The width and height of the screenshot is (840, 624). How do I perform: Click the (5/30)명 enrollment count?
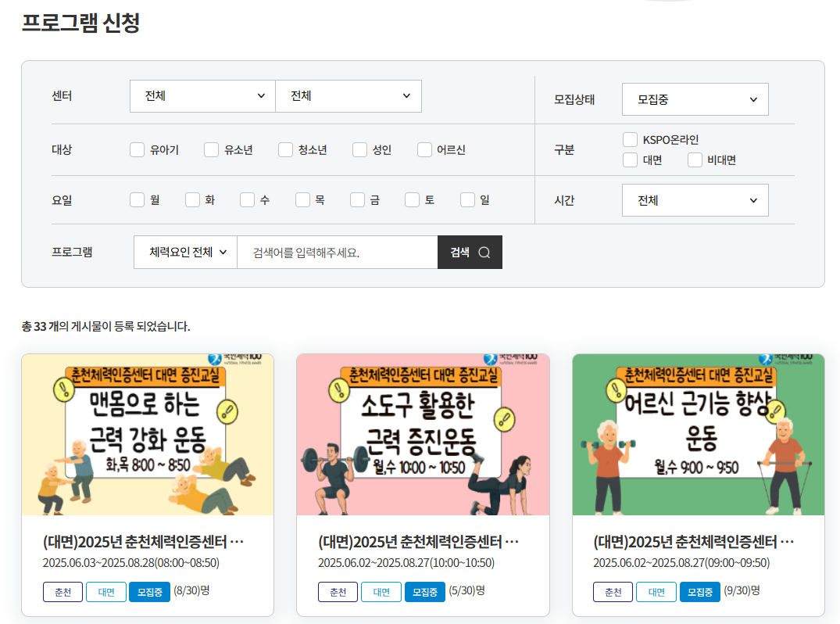(467, 590)
